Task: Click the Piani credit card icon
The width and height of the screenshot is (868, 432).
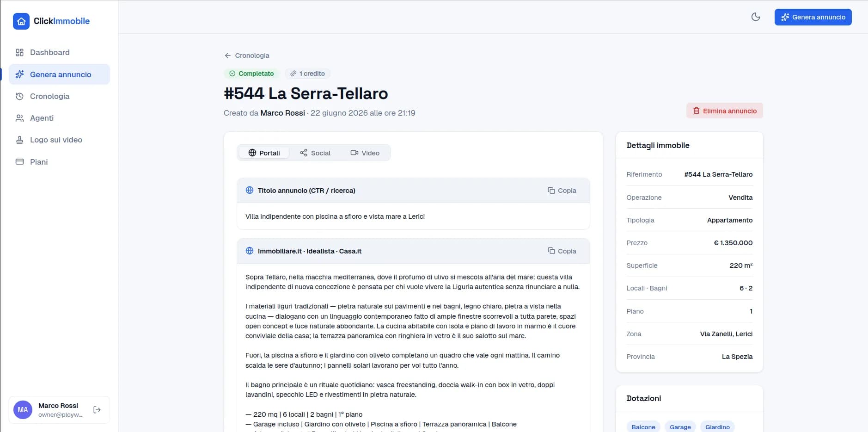Action: tap(19, 162)
